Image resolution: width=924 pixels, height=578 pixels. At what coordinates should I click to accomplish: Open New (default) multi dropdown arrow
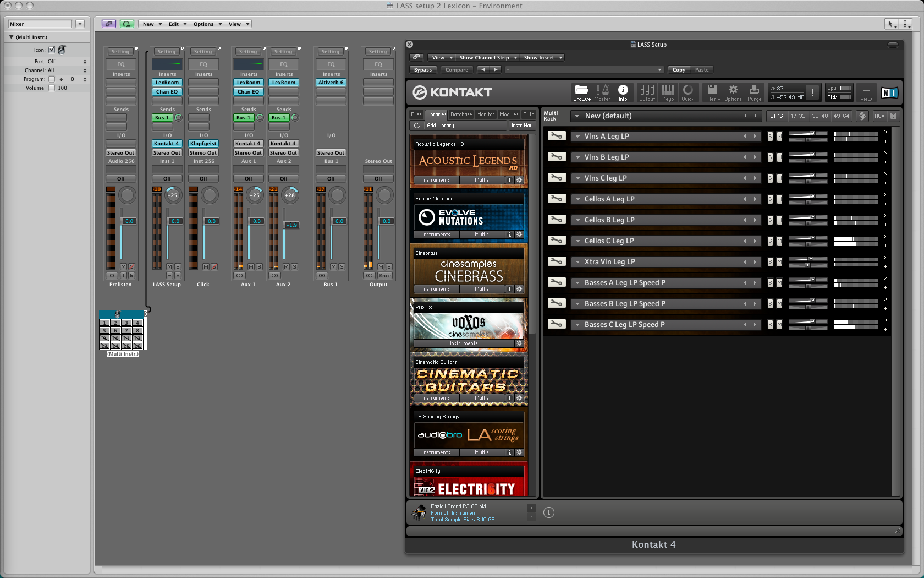click(577, 116)
